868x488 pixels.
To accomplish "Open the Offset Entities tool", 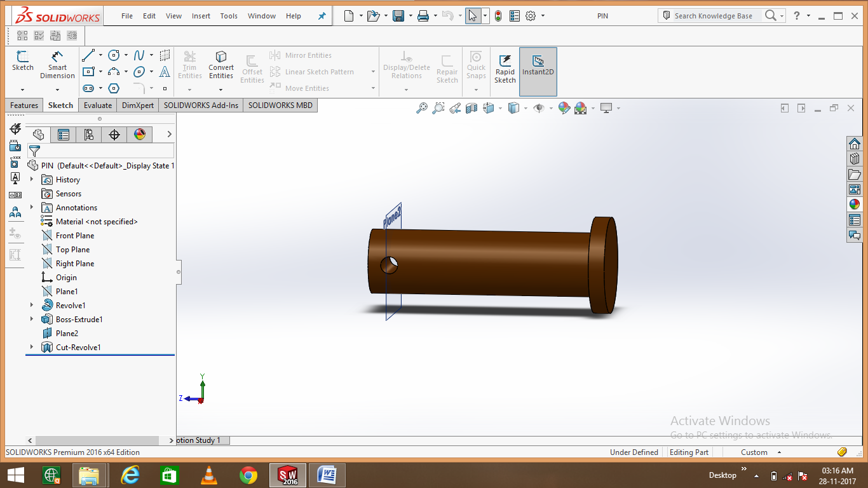I will click(252, 64).
